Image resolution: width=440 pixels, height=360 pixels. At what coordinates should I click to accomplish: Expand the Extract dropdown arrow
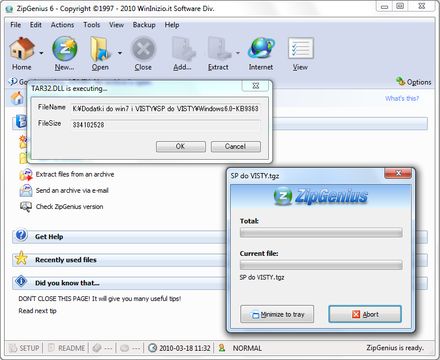tap(238, 53)
